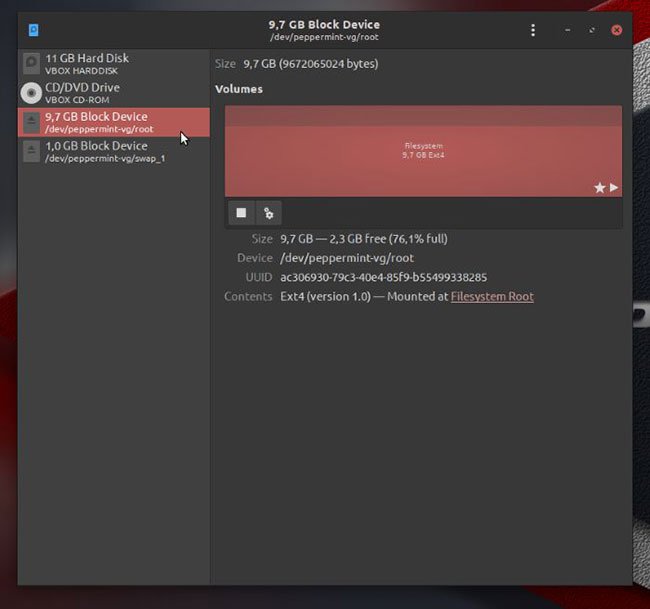Click the Device value /dev/peppermint-vg/root
This screenshot has height=609, width=650.
tap(347, 258)
